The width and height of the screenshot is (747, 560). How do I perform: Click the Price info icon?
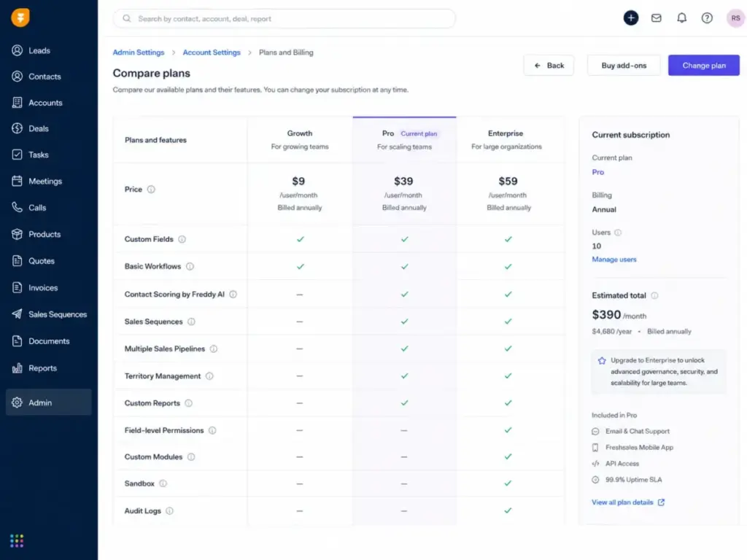(151, 189)
